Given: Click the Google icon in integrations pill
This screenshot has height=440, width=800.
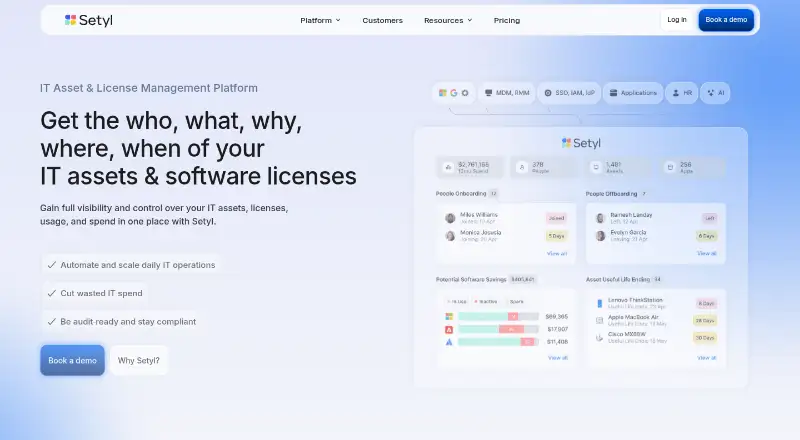Looking at the screenshot, I should click(x=454, y=93).
